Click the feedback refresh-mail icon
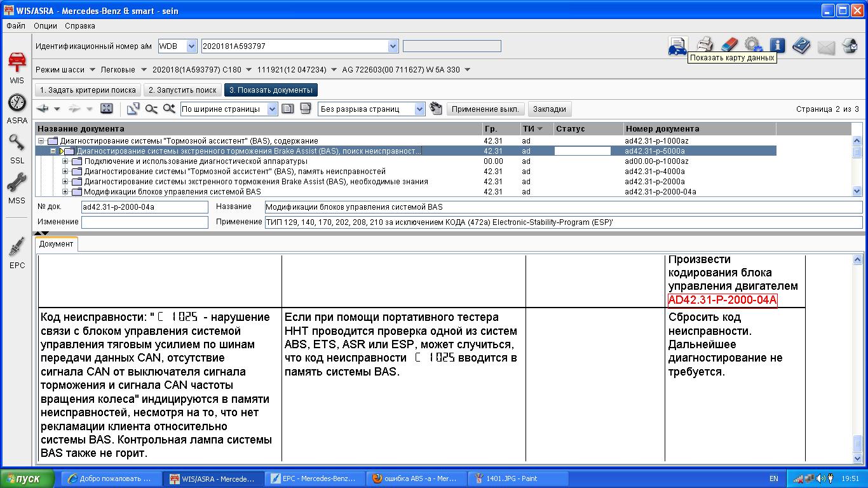 coord(850,46)
